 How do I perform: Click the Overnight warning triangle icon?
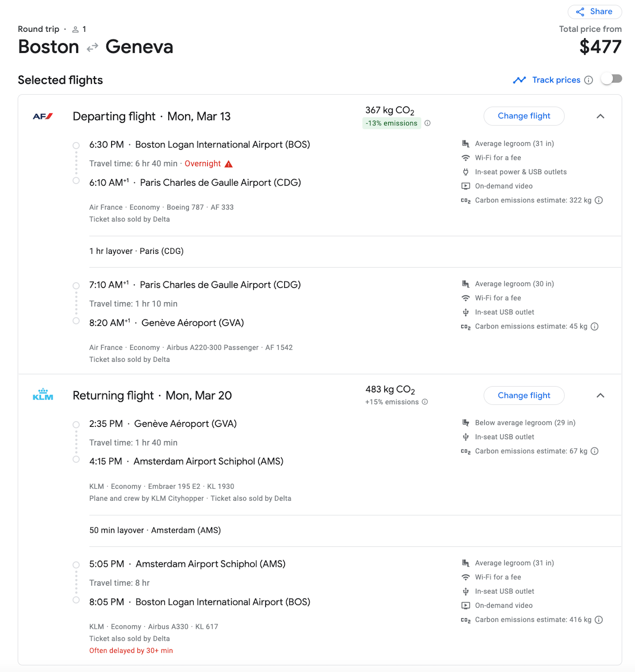point(229,164)
